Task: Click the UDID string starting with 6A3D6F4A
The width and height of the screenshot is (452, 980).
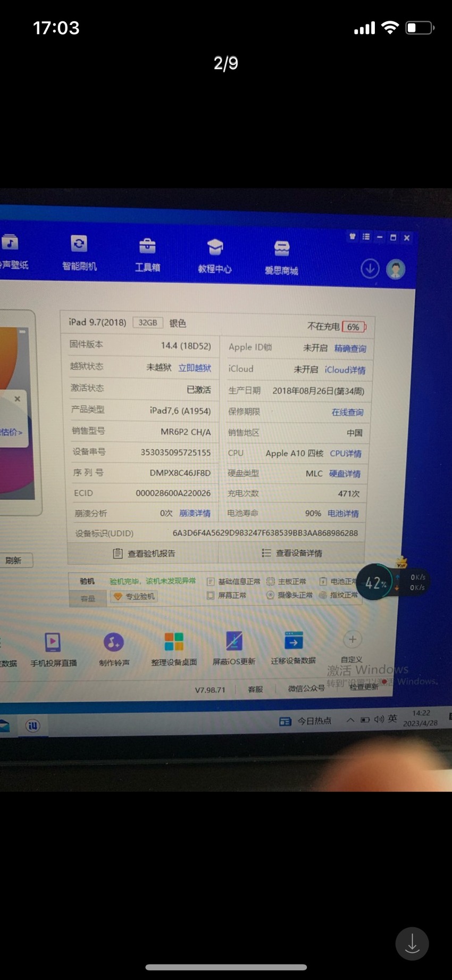Action: click(x=265, y=533)
